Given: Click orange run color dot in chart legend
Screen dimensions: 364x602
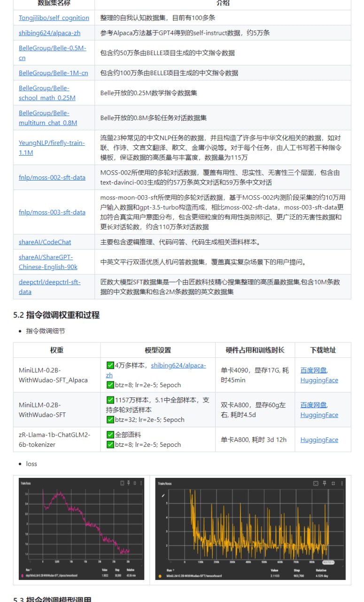Looking at the screenshot, I should (160, 576).
